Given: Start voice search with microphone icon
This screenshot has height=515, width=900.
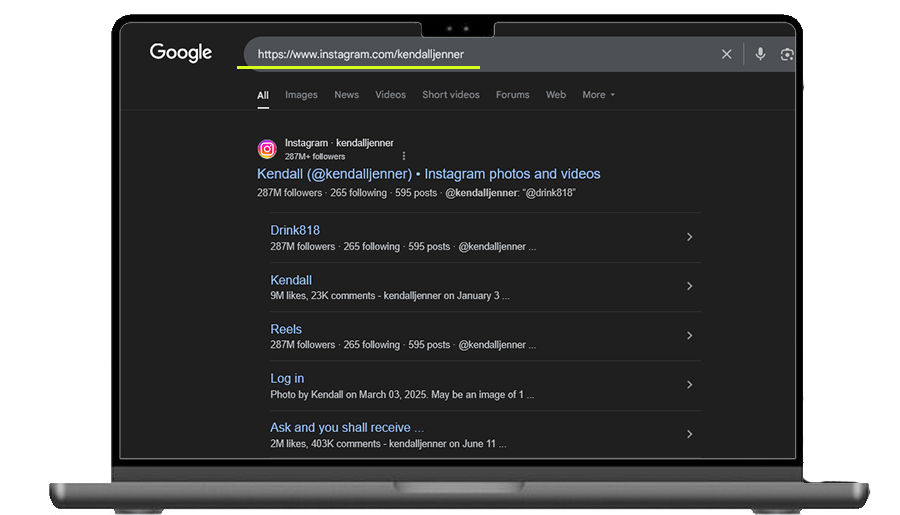Looking at the screenshot, I should 760,54.
